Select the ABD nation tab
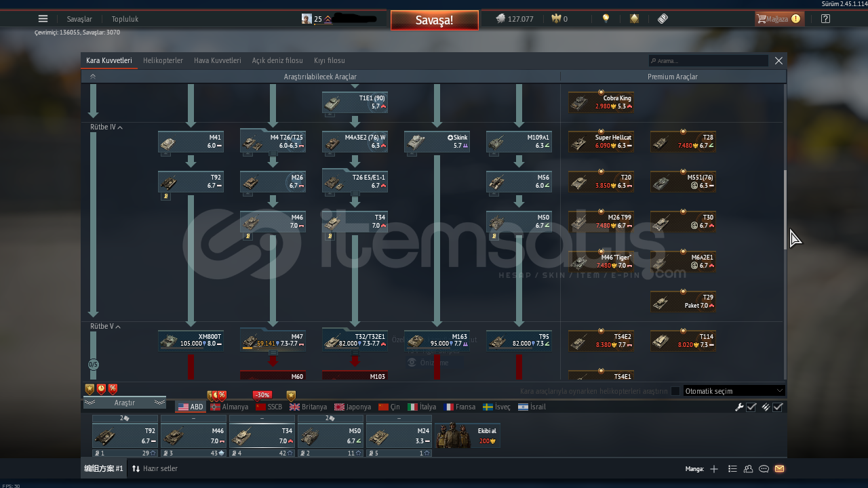868x488 pixels. point(191,407)
